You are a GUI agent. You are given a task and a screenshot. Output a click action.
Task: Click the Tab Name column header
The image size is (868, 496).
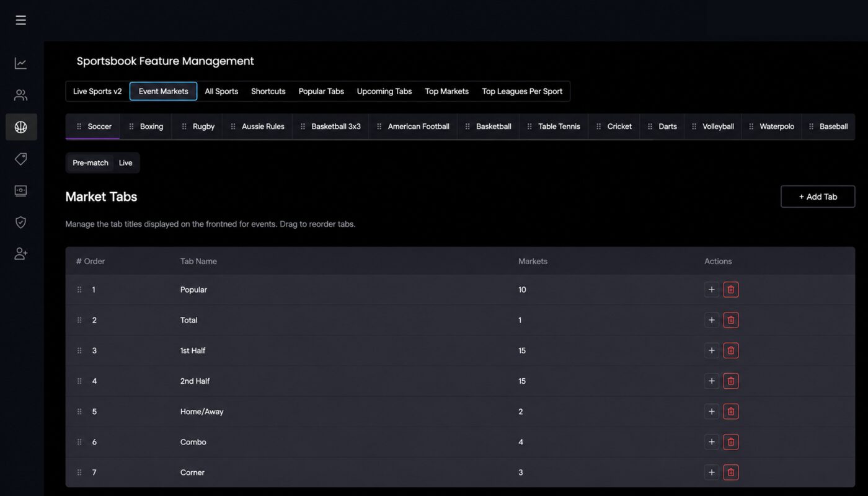tap(198, 261)
